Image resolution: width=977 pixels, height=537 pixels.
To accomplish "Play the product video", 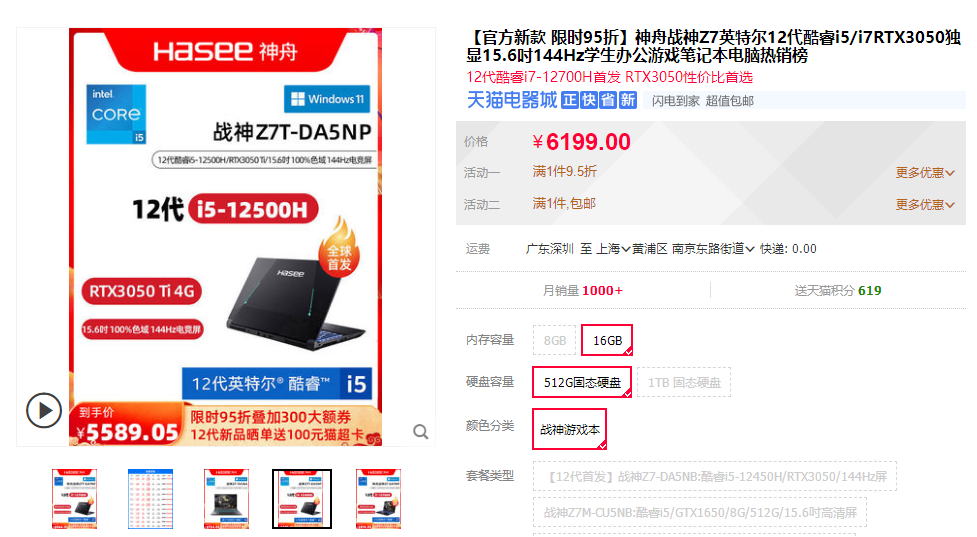I will [44, 411].
